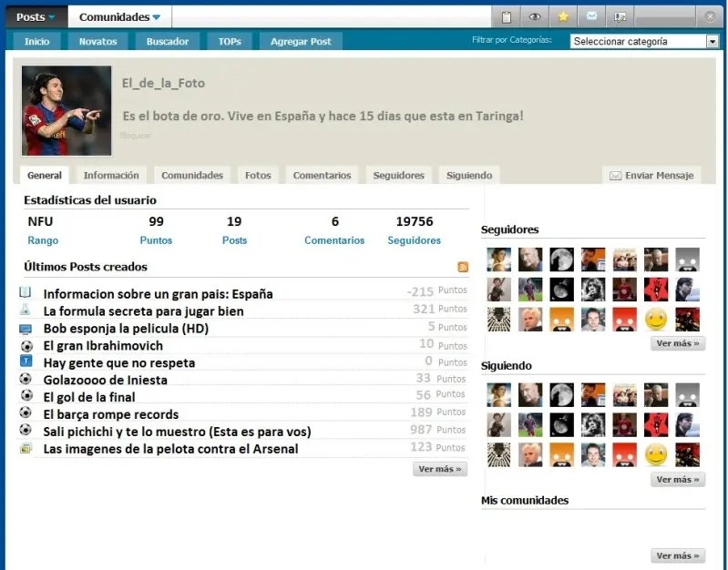This screenshot has width=728, height=570.
Task: Open post La formula secreta para jugar bien
Action: [143, 311]
